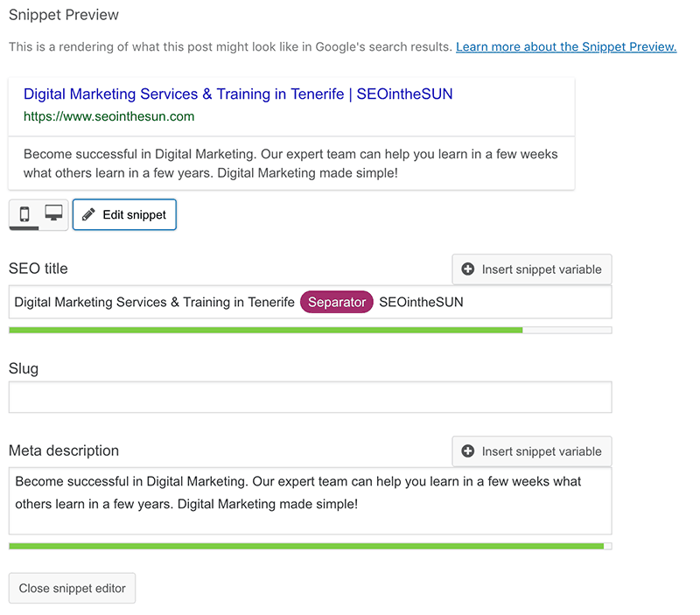Switch to desktop preview icon

(x=53, y=213)
